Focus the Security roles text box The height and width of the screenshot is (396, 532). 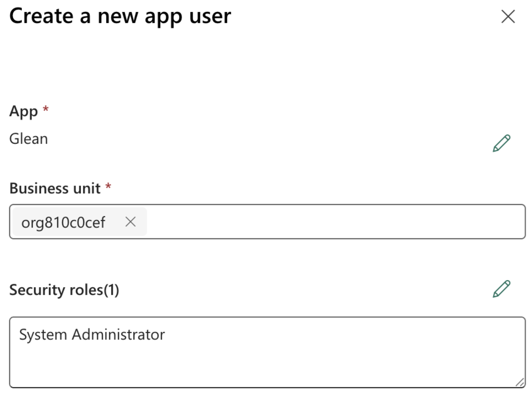coord(267,364)
